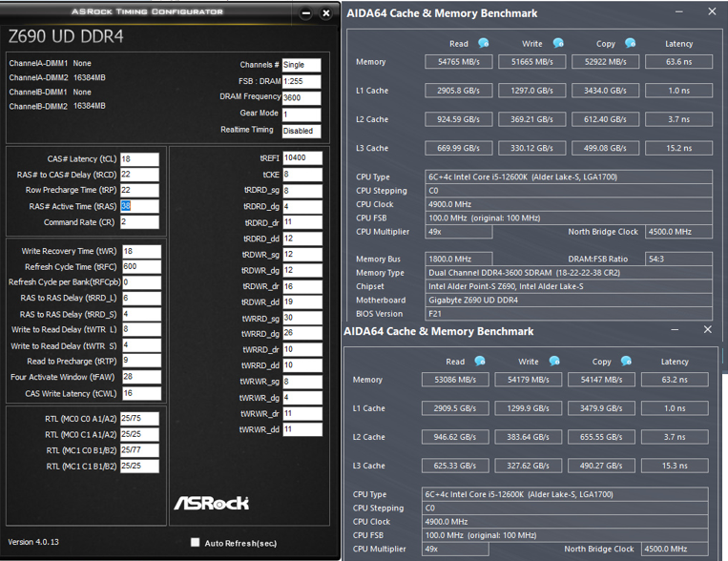Click the tWRRD_dg field showing 26
Screen dimensions: 728x561
click(302, 333)
